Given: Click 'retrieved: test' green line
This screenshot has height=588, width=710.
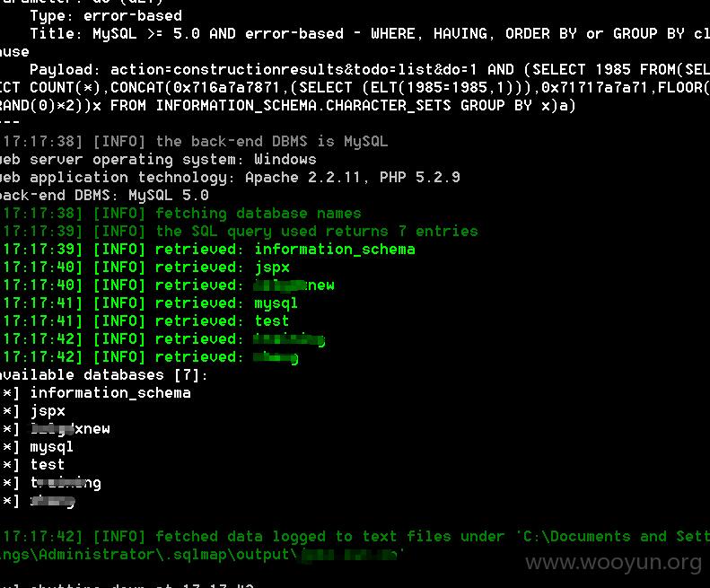Looking at the screenshot, I should coord(145,321).
